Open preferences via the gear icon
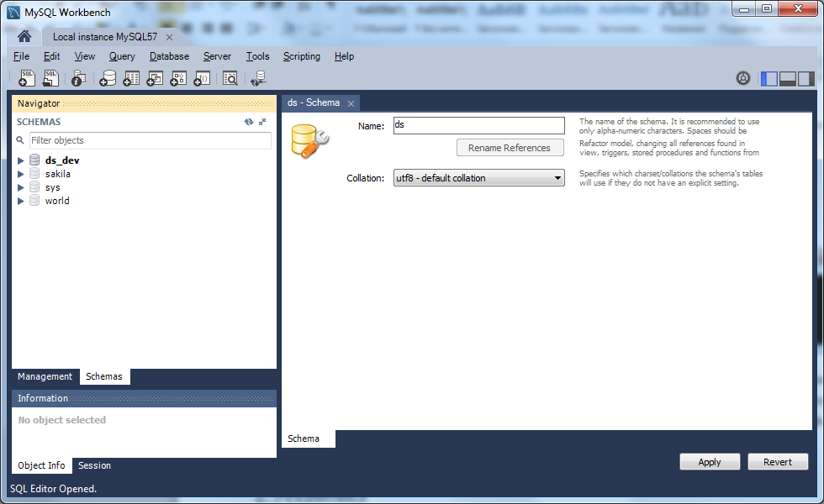Image resolution: width=824 pixels, height=504 pixels. [x=743, y=78]
